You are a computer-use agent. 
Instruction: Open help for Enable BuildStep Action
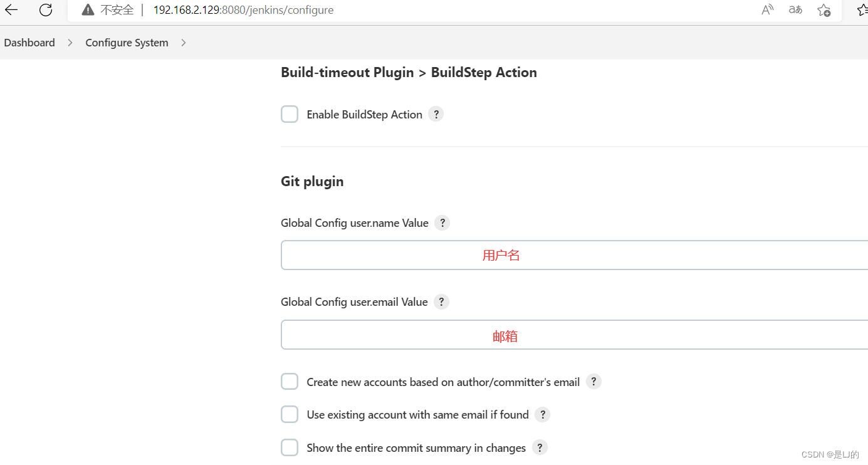436,114
